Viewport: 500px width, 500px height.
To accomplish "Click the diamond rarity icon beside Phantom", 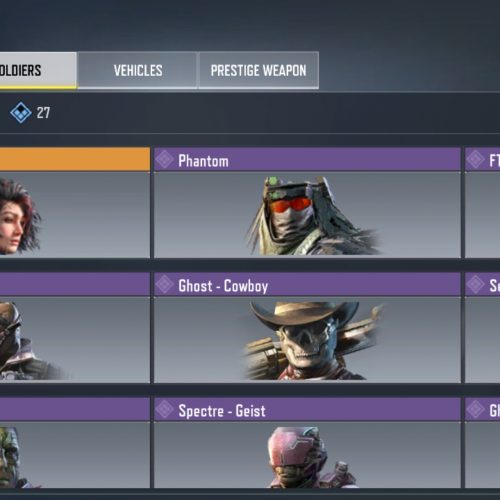I will click(165, 159).
